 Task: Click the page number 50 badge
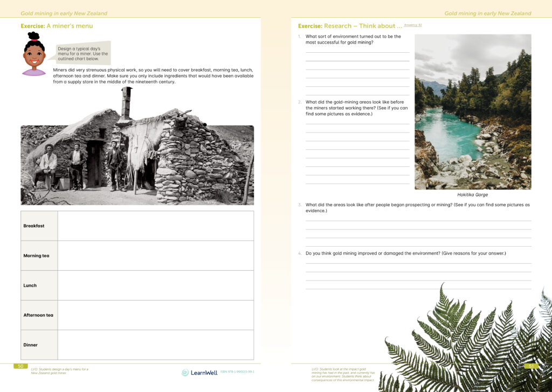coord(20,366)
